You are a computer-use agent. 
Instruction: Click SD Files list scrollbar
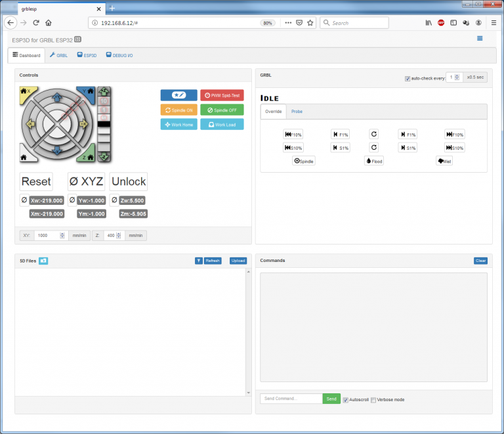pyautogui.click(x=248, y=333)
